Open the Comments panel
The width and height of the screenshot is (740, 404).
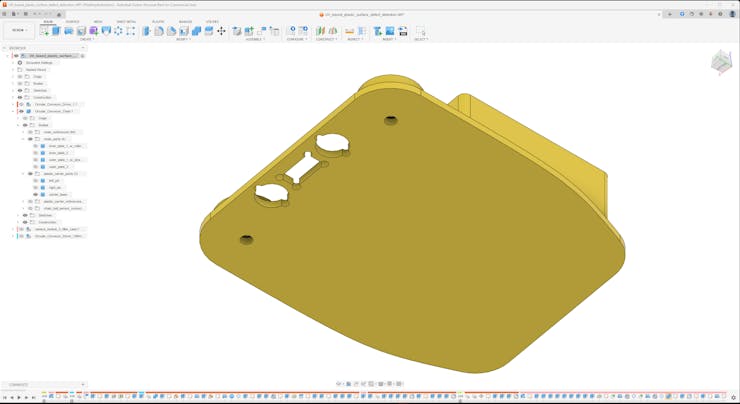click(18, 384)
